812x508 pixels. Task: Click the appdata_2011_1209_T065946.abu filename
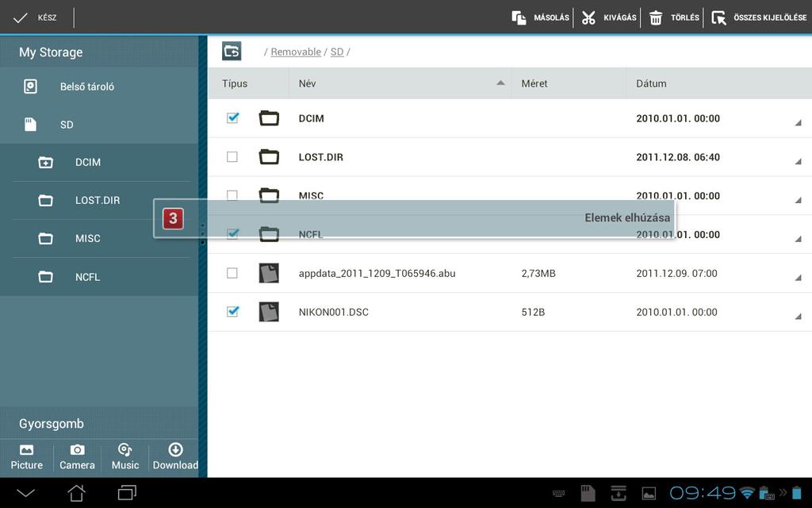(x=377, y=273)
